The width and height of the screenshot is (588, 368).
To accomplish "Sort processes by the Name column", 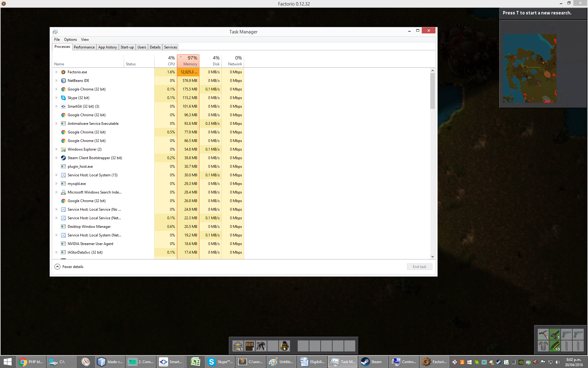I will point(88,61).
